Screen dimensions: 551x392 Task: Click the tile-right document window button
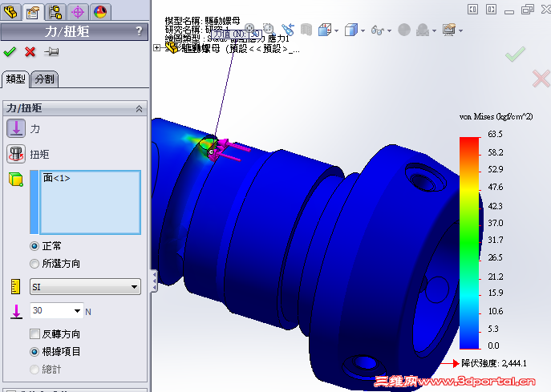coord(492,9)
